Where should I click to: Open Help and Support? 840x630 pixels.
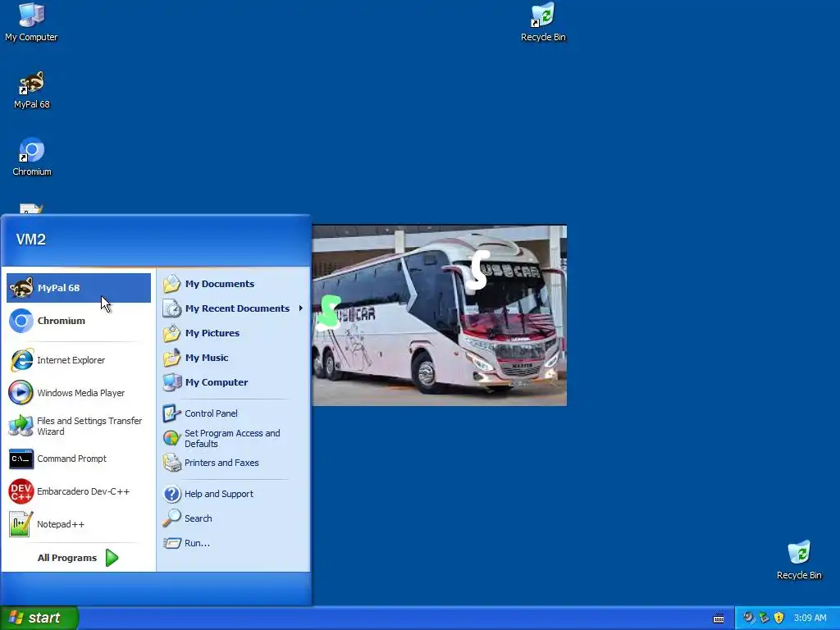click(233, 494)
